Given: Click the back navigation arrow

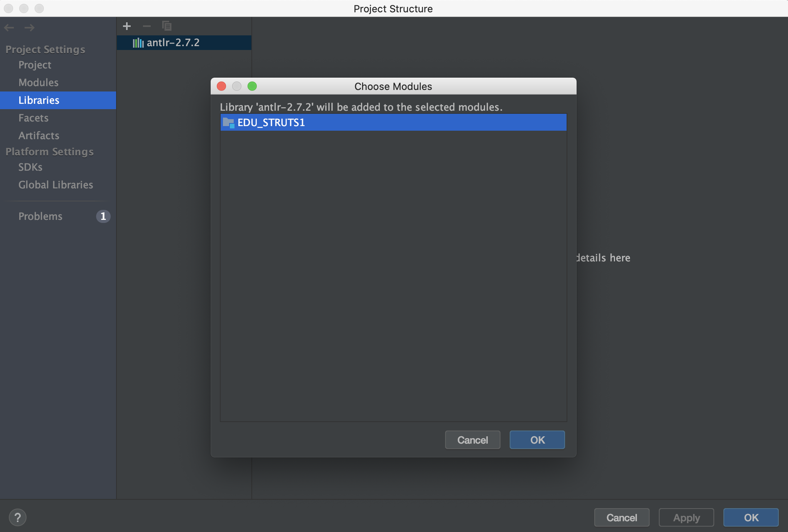Looking at the screenshot, I should [x=9, y=28].
